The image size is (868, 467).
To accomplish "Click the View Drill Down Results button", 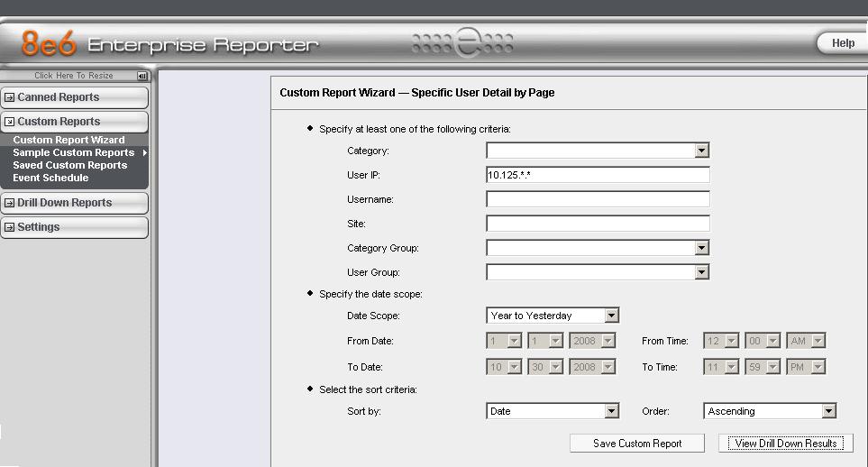I will (786, 444).
